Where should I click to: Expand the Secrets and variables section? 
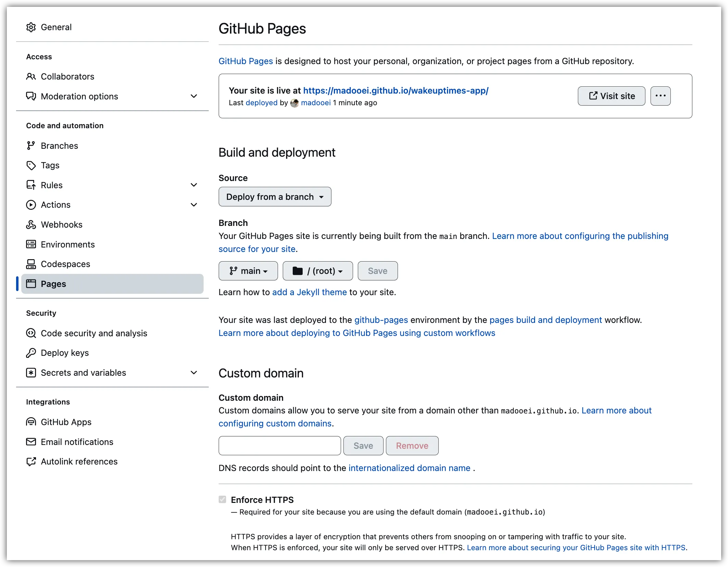click(194, 373)
